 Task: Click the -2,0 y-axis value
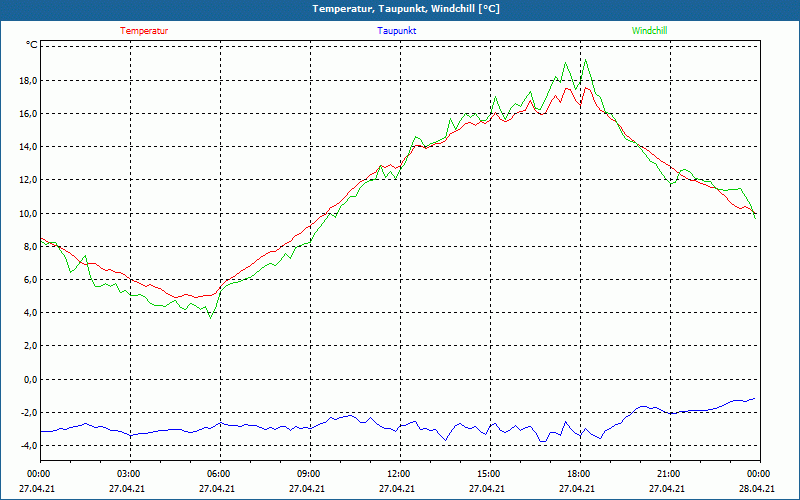coord(28,412)
